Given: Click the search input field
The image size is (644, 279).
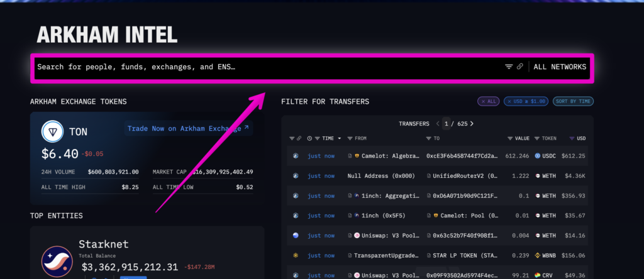Looking at the screenshot, I should 252,67.
